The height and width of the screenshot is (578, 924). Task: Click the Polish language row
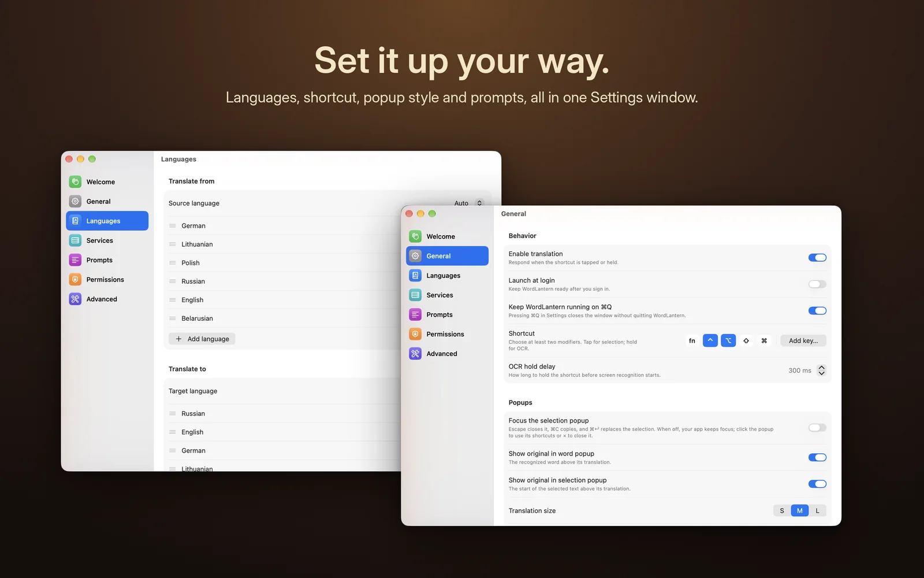click(283, 263)
